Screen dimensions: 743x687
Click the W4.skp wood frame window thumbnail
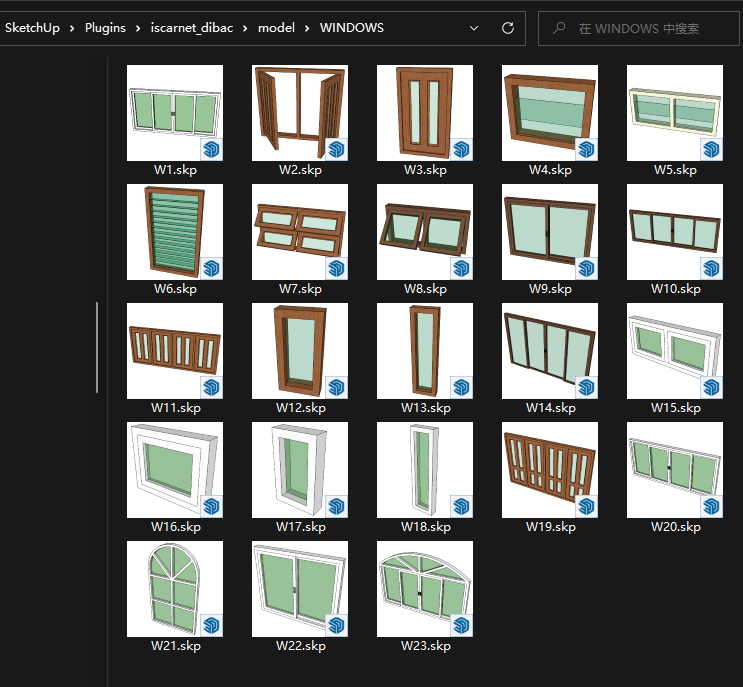(550, 113)
